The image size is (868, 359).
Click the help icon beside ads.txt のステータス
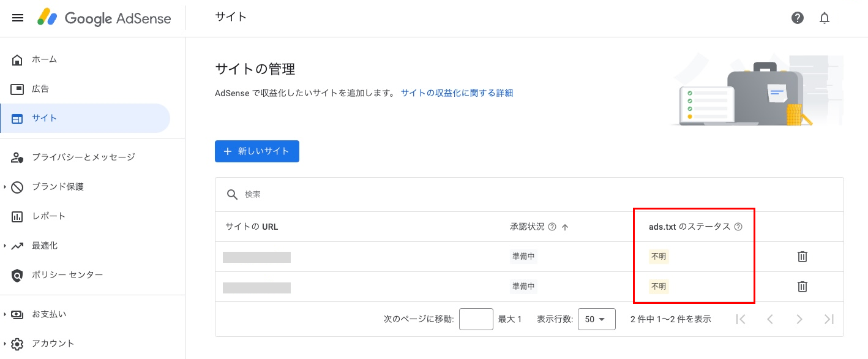[x=738, y=227]
